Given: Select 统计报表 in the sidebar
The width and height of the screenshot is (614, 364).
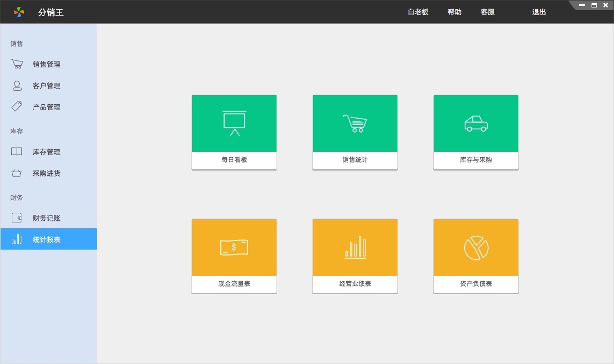Looking at the screenshot, I should tap(47, 239).
